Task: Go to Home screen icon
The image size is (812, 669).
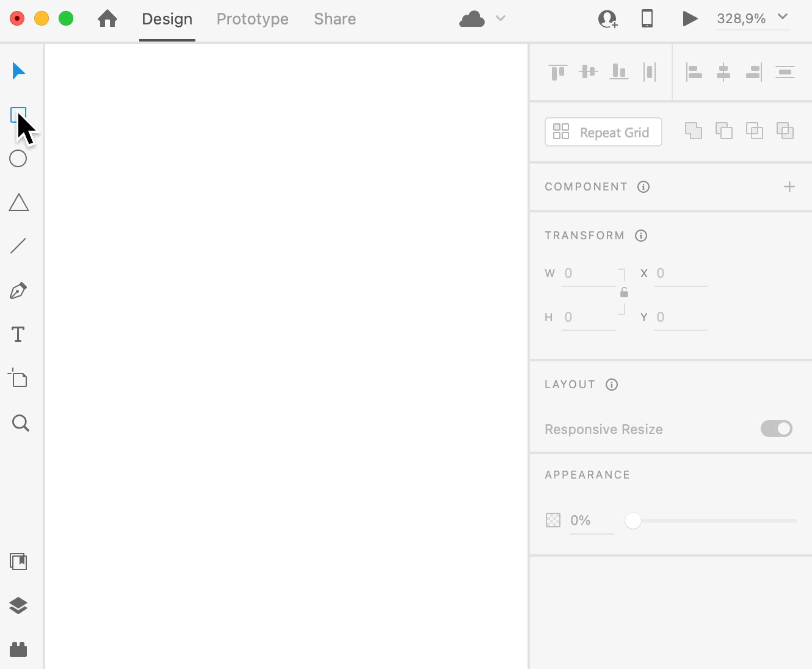Action: pos(107,19)
